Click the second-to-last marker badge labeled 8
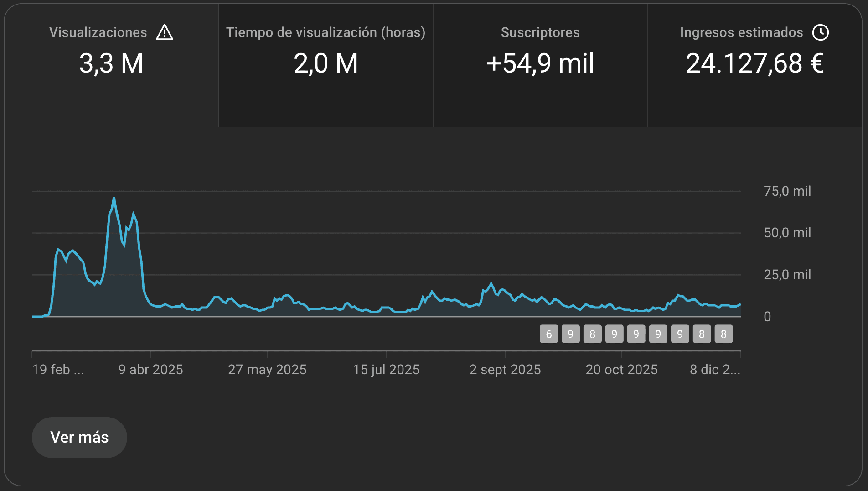This screenshot has height=491, width=868. 702,334
